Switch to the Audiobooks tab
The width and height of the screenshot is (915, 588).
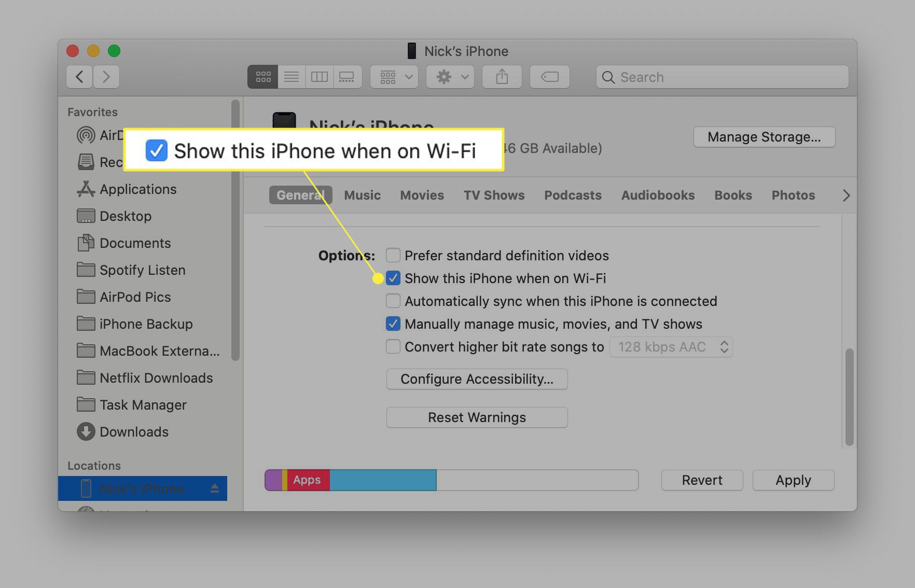pyautogui.click(x=658, y=195)
